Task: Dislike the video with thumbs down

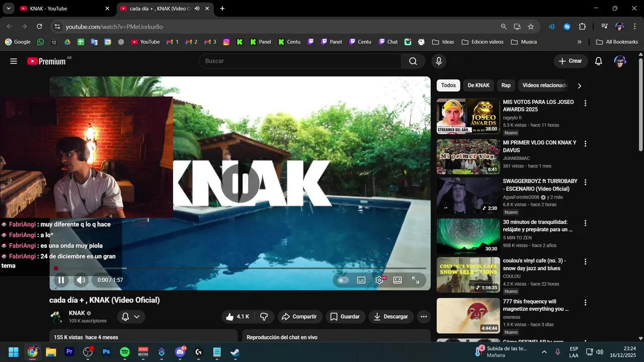Action: click(264, 317)
